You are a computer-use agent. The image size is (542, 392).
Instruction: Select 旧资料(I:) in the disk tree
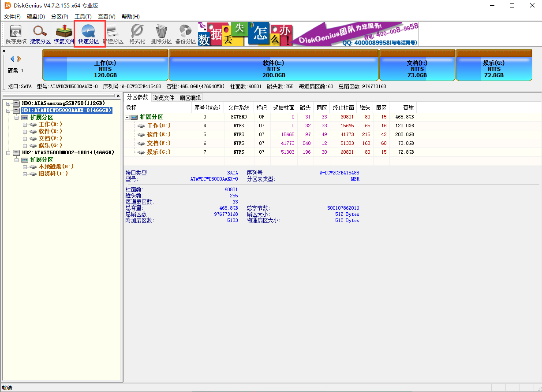pyautogui.click(x=53, y=174)
